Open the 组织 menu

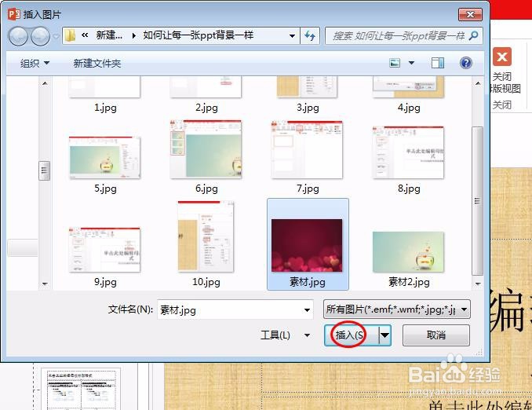coord(35,63)
